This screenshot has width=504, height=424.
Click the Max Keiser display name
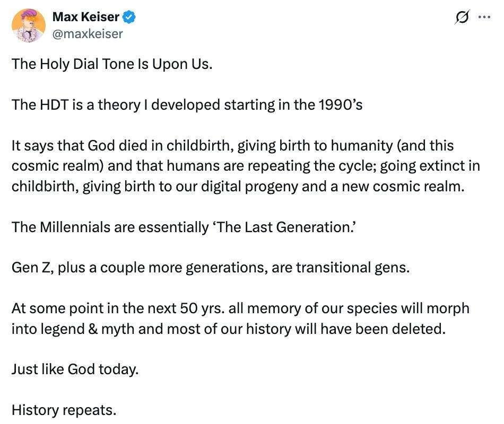(86, 17)
